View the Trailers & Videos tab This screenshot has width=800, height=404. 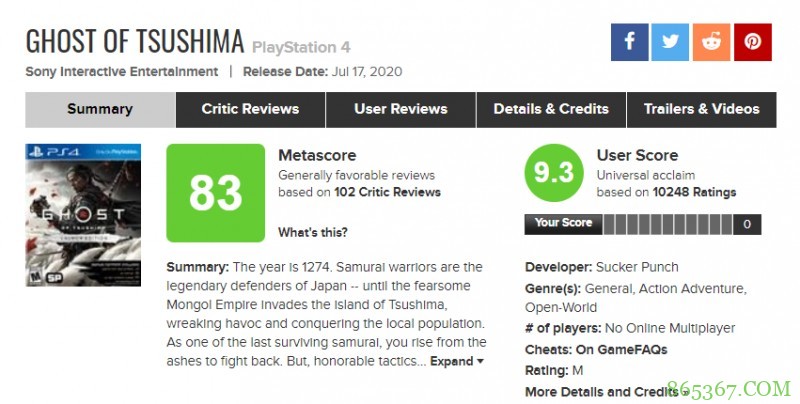click(701, 109)
